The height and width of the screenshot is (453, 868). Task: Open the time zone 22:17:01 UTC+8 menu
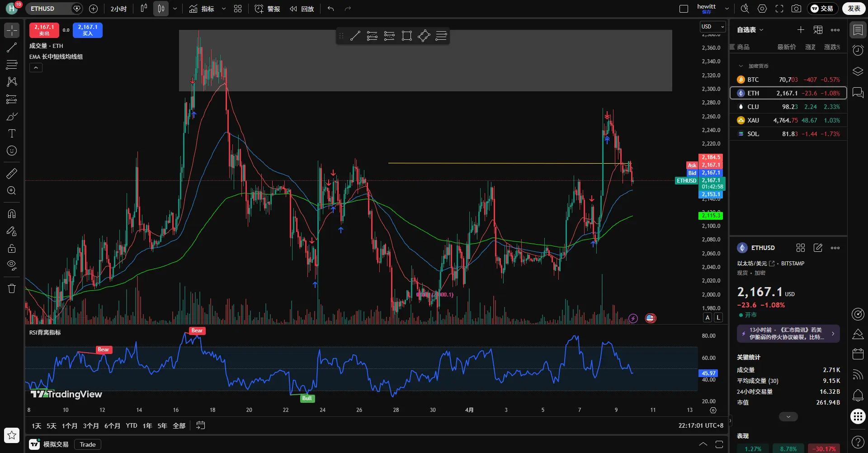(701, 425)
